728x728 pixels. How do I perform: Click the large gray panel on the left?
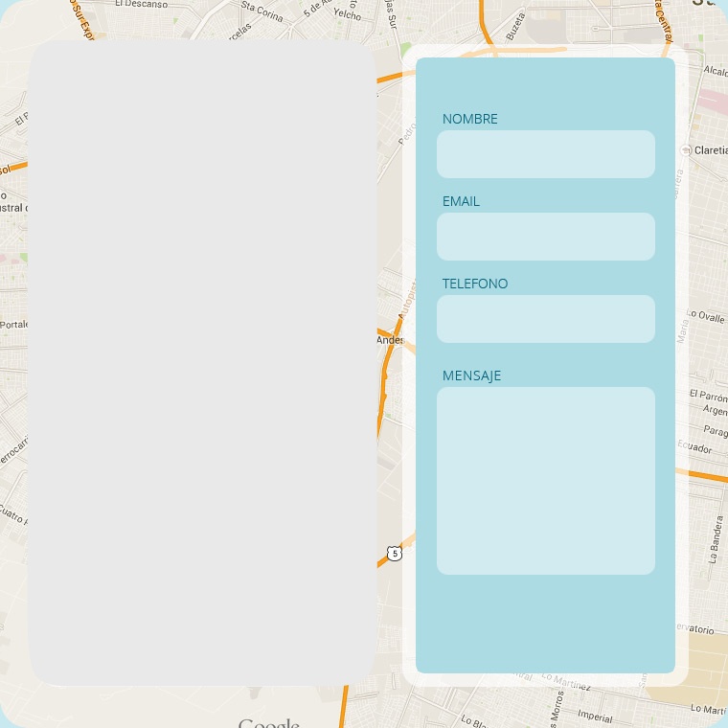coord(201,363)
